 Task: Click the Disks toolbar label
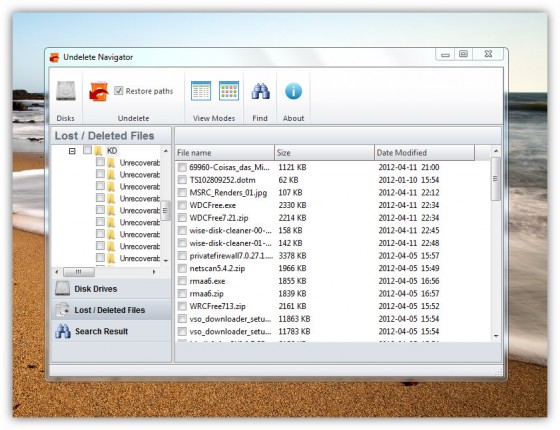(x=66, y=118)
